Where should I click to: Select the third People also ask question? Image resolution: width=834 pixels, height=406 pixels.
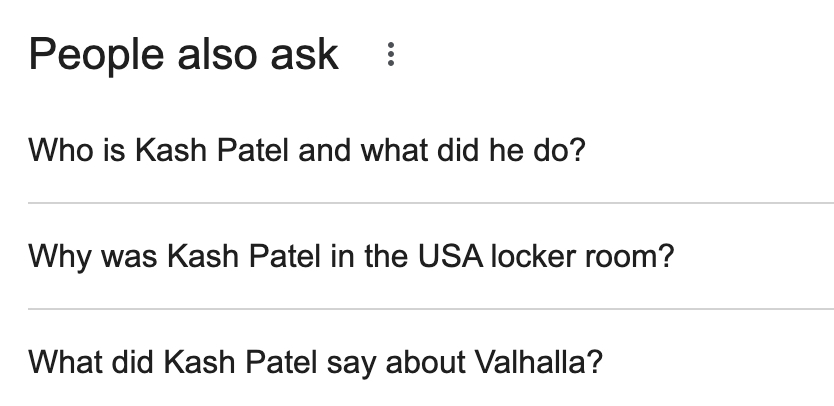pos(315,360)
